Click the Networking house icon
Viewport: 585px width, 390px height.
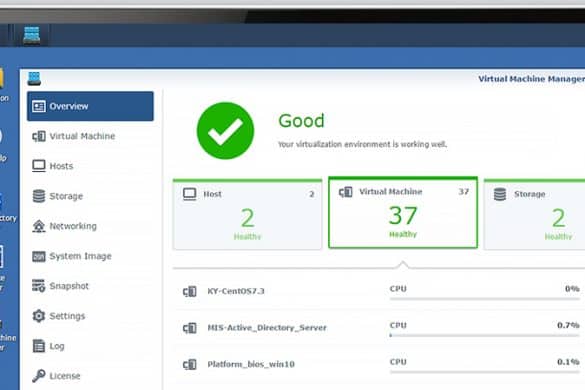pos(39,226)
